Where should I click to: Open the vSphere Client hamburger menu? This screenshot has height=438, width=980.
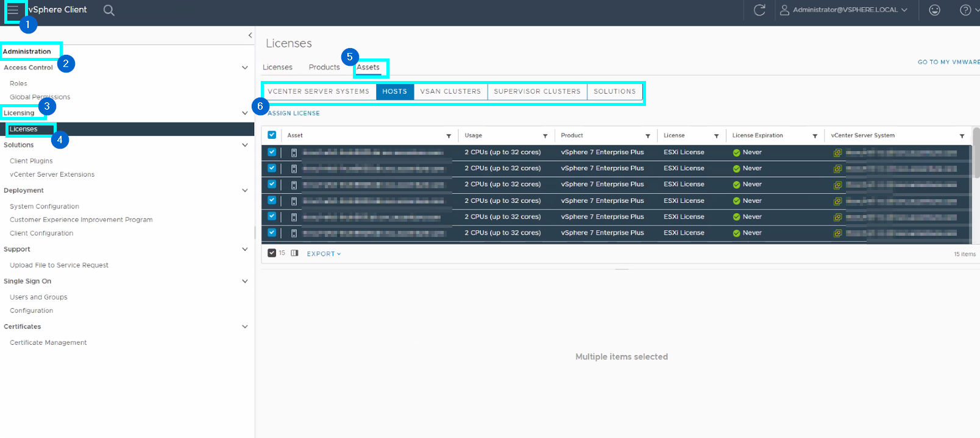13,10
